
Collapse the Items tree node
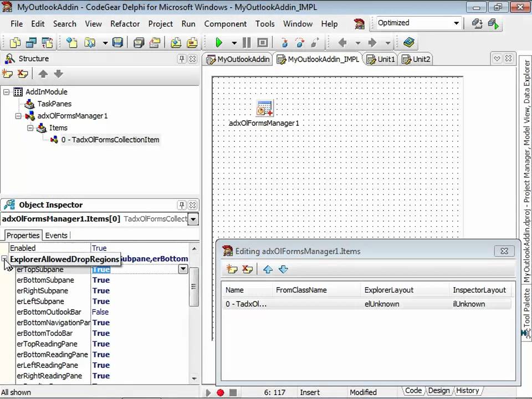pyautogui.click(x=30, y=128)
